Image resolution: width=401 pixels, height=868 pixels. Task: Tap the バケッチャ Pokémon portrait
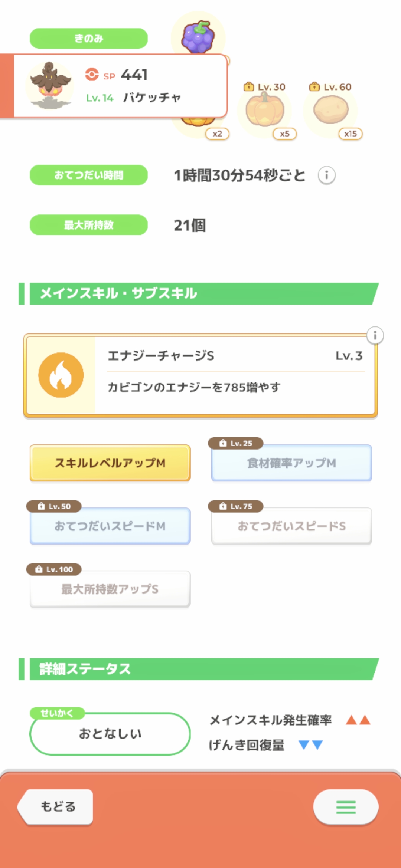tap(50, 86)
